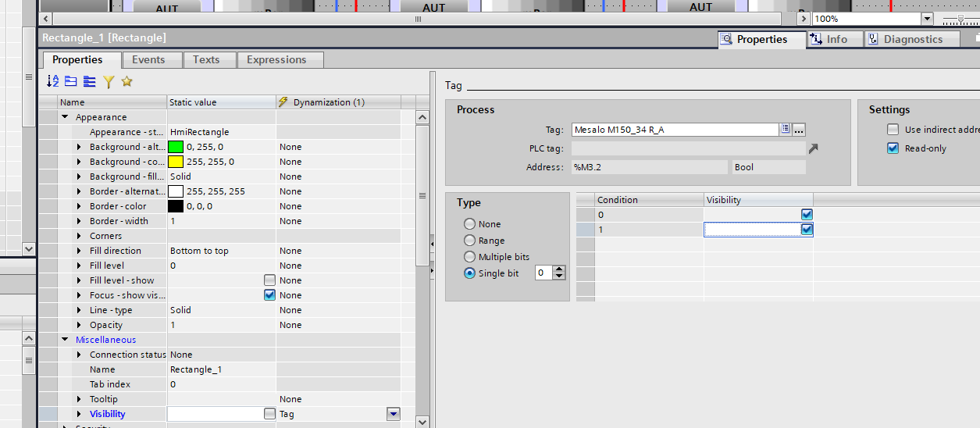Click the green background alternative color swatch
Image resolution: width=980 pixels, height=428 pixels.
(176, 147)
